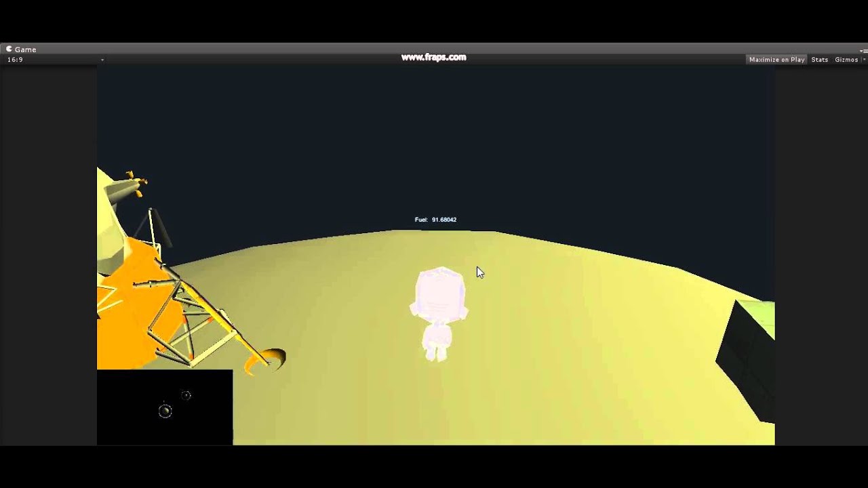The height and width of the screenshot is (488, 868).
Task: Click the Maximize on Play button
Action: click(x=776, y=60)
